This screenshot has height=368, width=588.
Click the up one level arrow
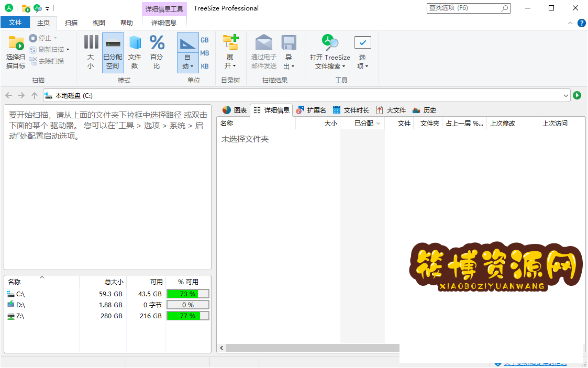(35, 96)
